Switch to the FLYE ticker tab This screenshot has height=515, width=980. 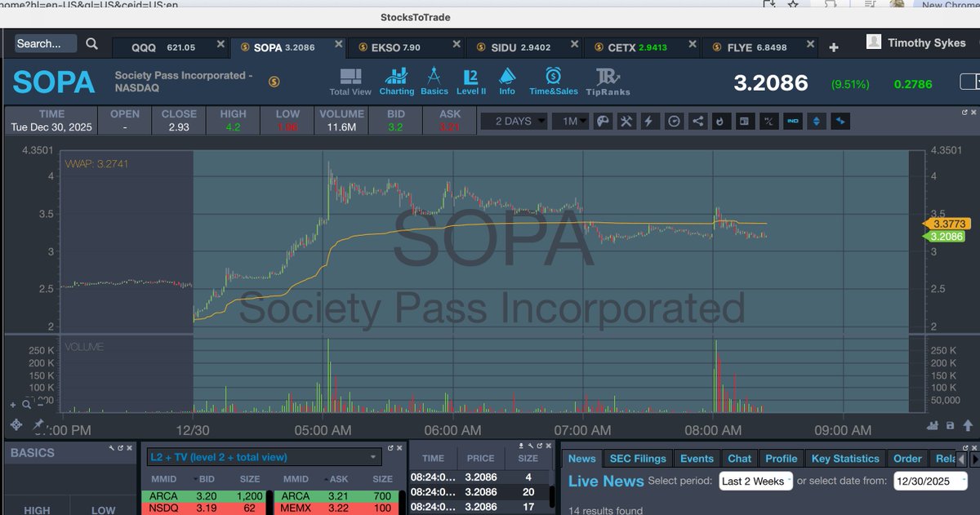click(x=760, y=47)
